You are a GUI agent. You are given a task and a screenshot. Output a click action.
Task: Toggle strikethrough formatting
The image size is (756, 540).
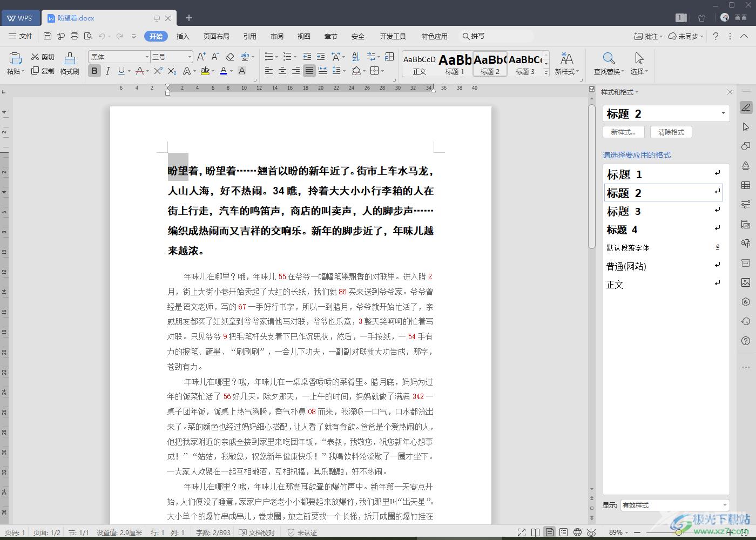click(140, 71)
